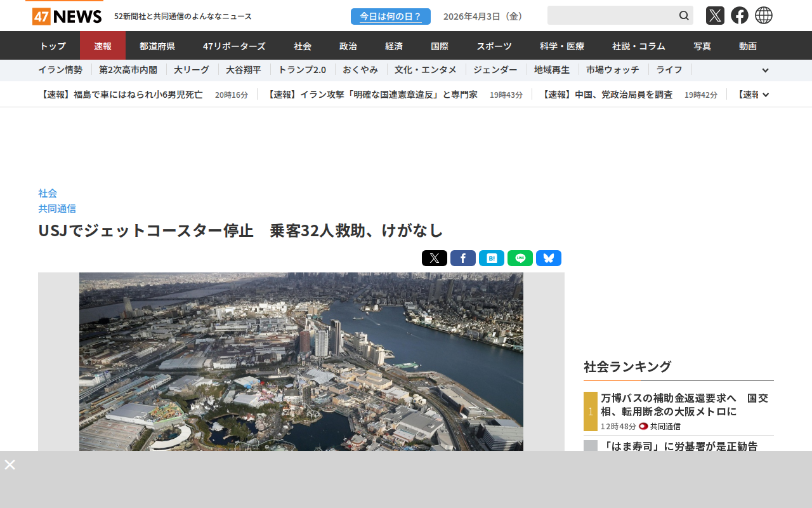812x508 pixels.
Task: Open the スポーツ navigation tab
Action: click(494, 46)
